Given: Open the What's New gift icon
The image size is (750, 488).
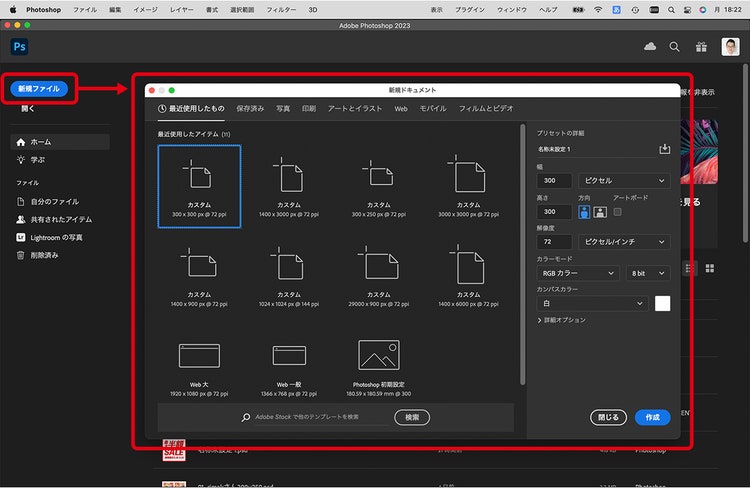Looking at the screenshot, I should pos(701,47).
